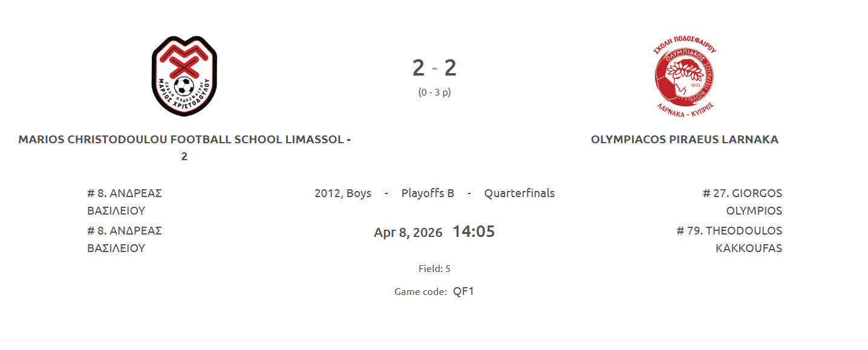The height and width of the screenshot is (350, 868).
Task: Click scorer #79 Theodoulos Kakkoufas
Action: (x=729, y=239)
